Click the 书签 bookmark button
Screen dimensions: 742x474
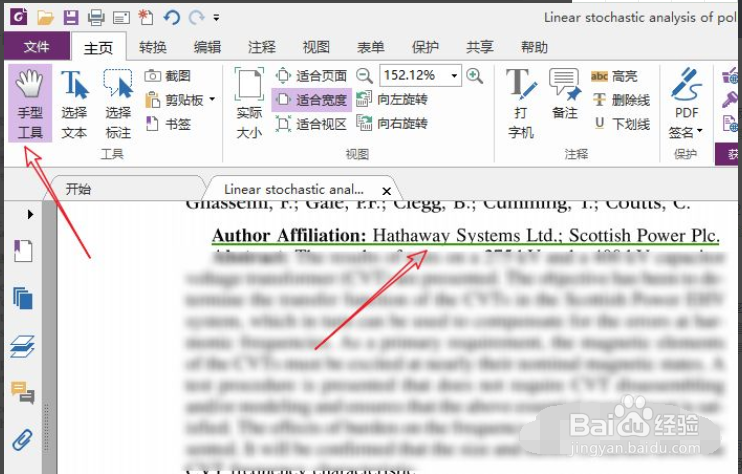168,124
